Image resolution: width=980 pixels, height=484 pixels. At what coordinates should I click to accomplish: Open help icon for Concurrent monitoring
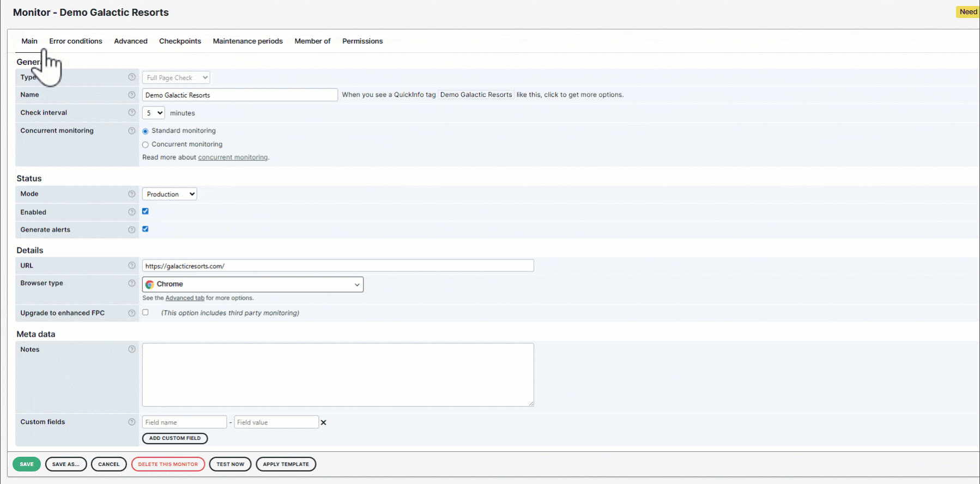tap(131, 131)
